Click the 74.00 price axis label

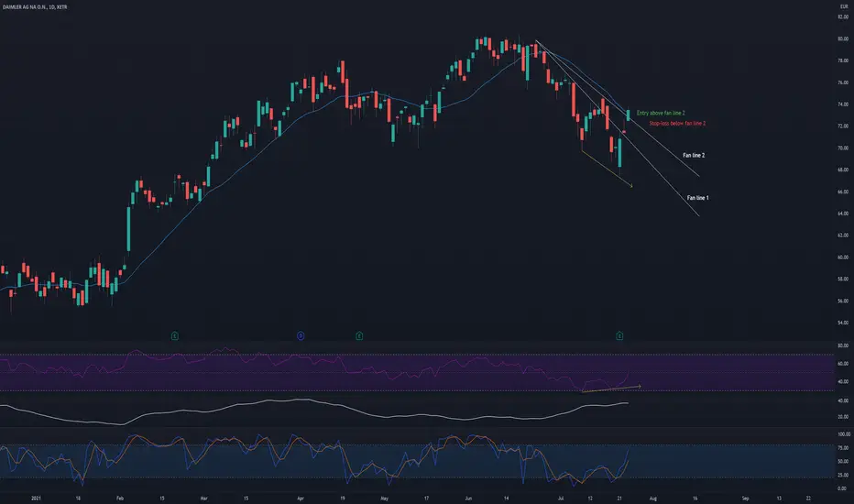pyautogui.click(x=843, y=104)
